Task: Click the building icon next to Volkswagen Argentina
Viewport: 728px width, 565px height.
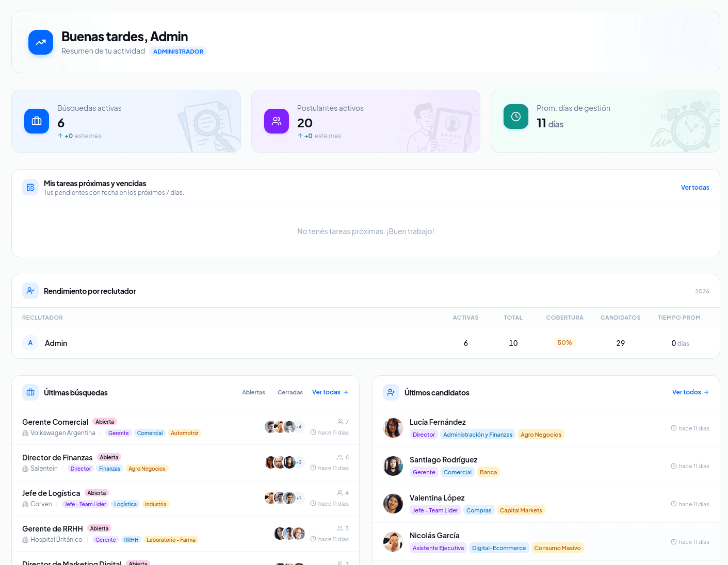Action: click(25, 433)
